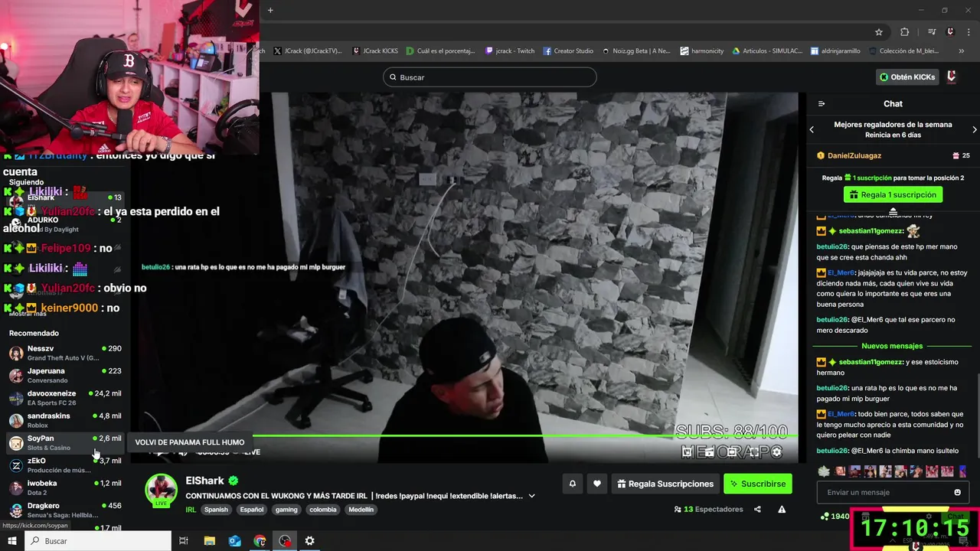This screenshot has height=551, width=980.
Task: Open Japeruana recommended channel
Action: (x=64, y=375)
